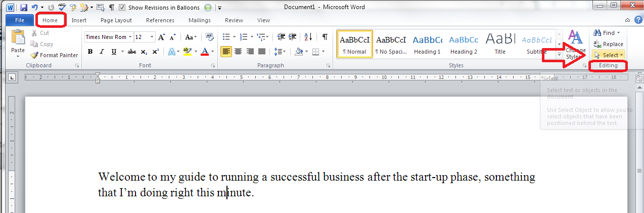Toggle Subscript formatting

144,52
